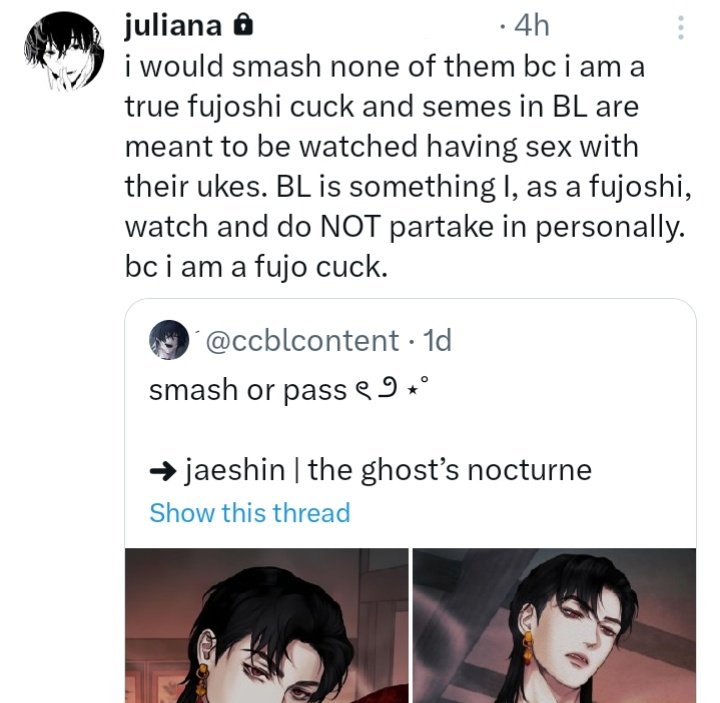Open the quoted tweet's small avatar
The height and width of the screenshot is (703, 720).
point(169,340)
